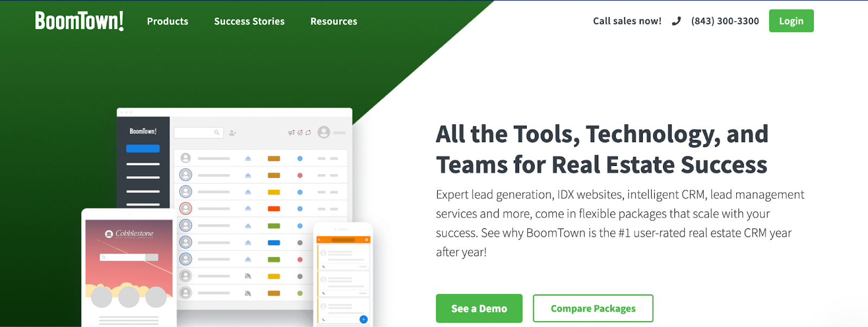
Task: Click the profile avatar at dashboard top right
Action: (324, 132)
